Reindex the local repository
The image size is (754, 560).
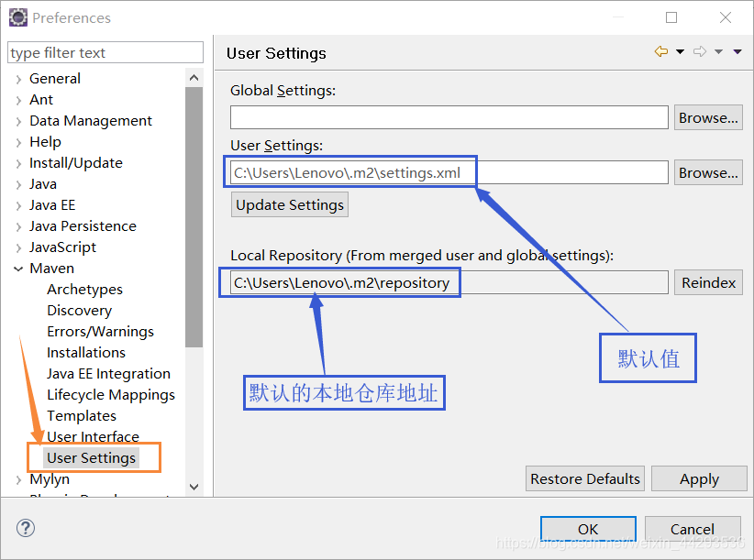pyautogui.click(x=708, y=282)
